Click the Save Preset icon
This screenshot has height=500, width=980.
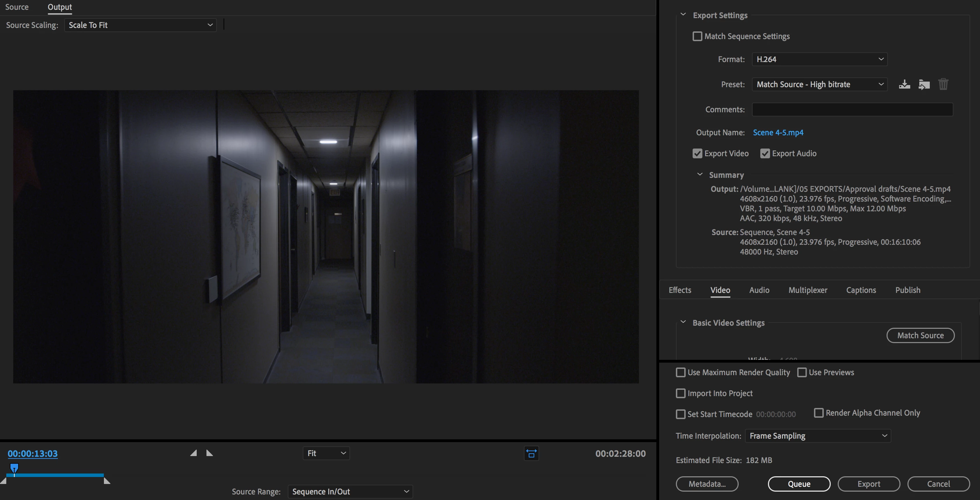point(904,84)
